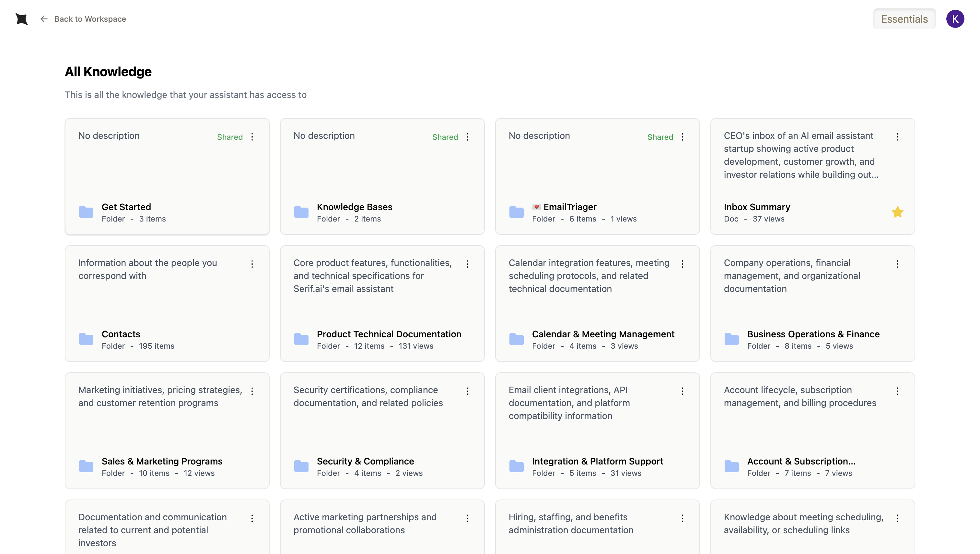This screenshot has height=554, width=980.
Task: Open options menu for Business Operations & Finance
Action: 897,264
